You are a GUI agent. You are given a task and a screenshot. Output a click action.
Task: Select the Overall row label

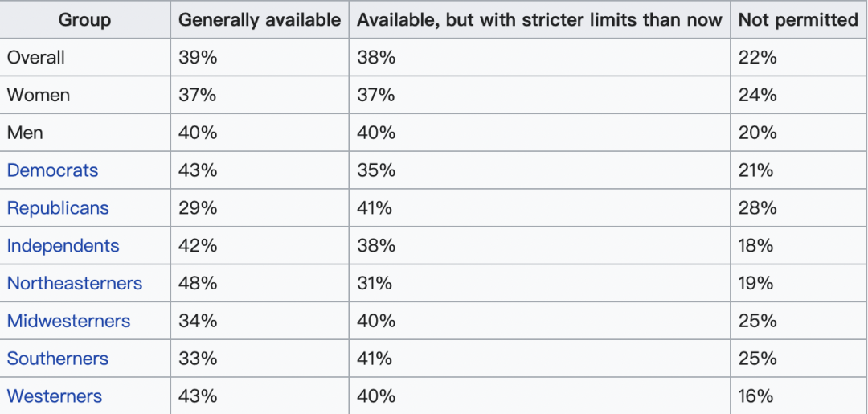36,57
